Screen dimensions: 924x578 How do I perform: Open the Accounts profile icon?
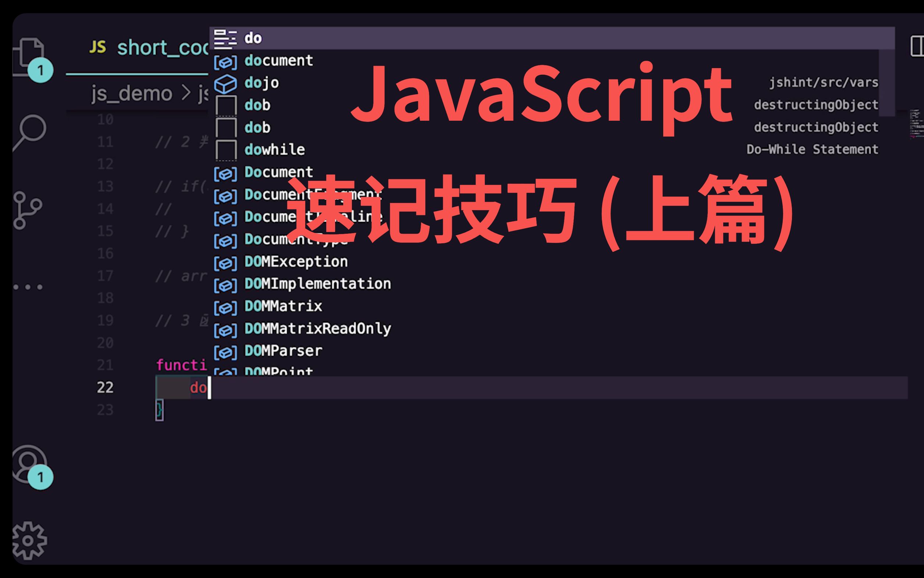29,464
